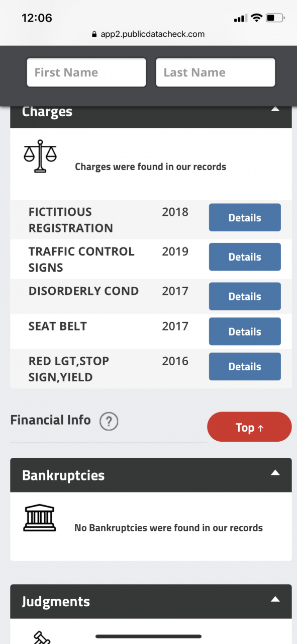Collapse the Judgments section arrow
Viewport: 297px width, 644px height.
[x=275, y=599]
